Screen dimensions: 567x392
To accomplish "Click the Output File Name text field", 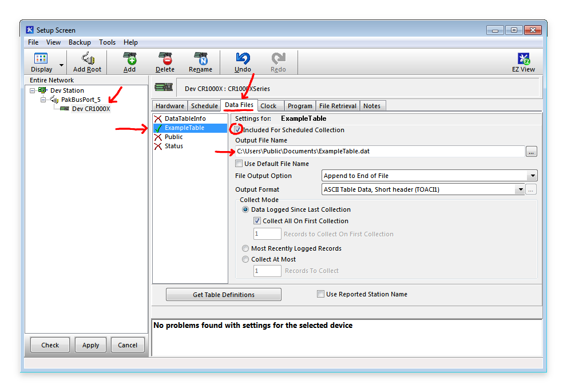I will click(380, 152).
